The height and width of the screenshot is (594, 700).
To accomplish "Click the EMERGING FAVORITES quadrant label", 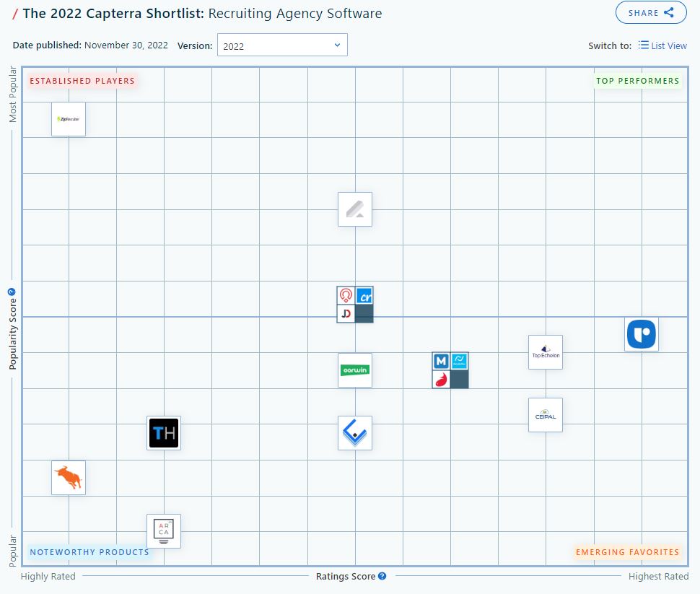I will [627, 552].
